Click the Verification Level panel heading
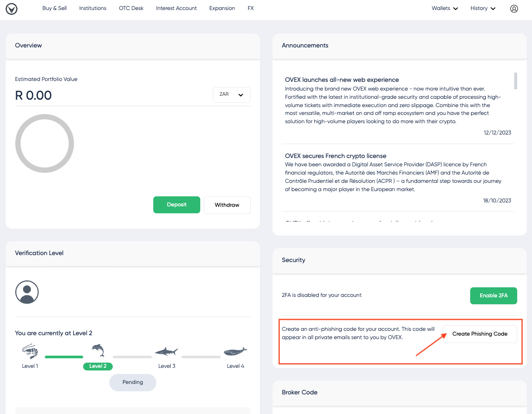Screen dimensions: 532x414 pyautogui.click(x=39, y=253)
